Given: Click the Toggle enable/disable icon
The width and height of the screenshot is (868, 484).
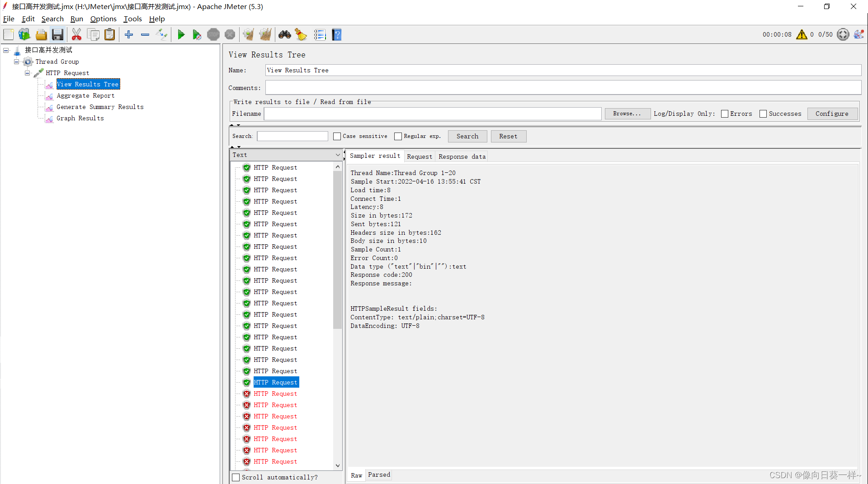Looking at the screenshot, I should [161, 35].
